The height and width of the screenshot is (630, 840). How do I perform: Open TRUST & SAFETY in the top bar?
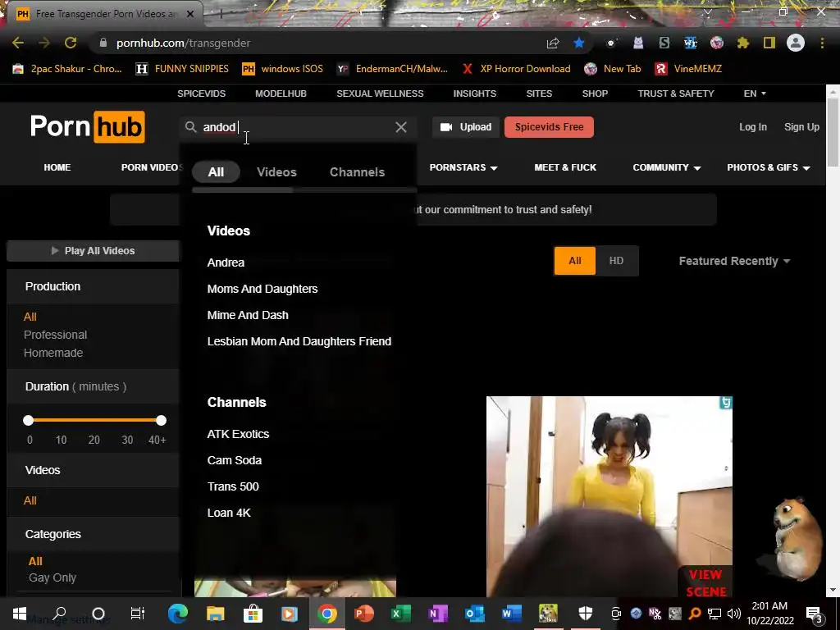676,94
